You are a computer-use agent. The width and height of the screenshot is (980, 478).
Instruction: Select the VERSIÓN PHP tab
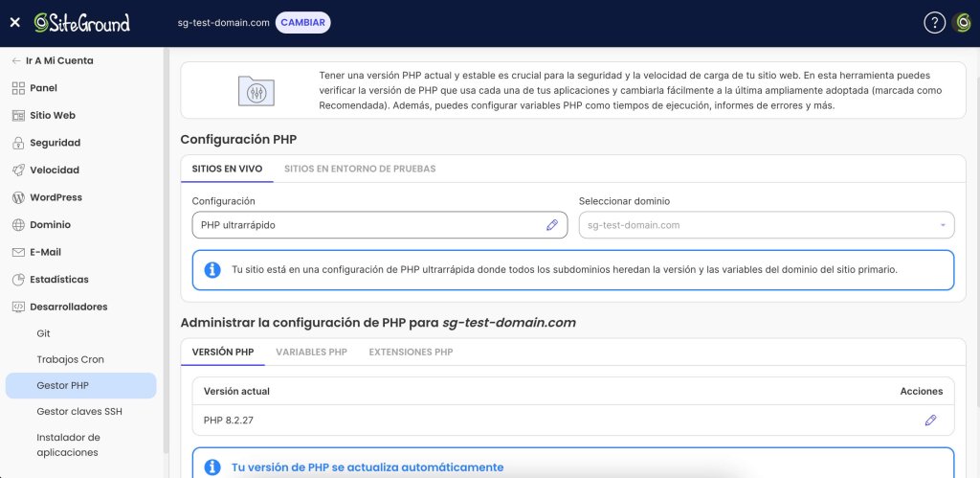[x=223, y=353]
